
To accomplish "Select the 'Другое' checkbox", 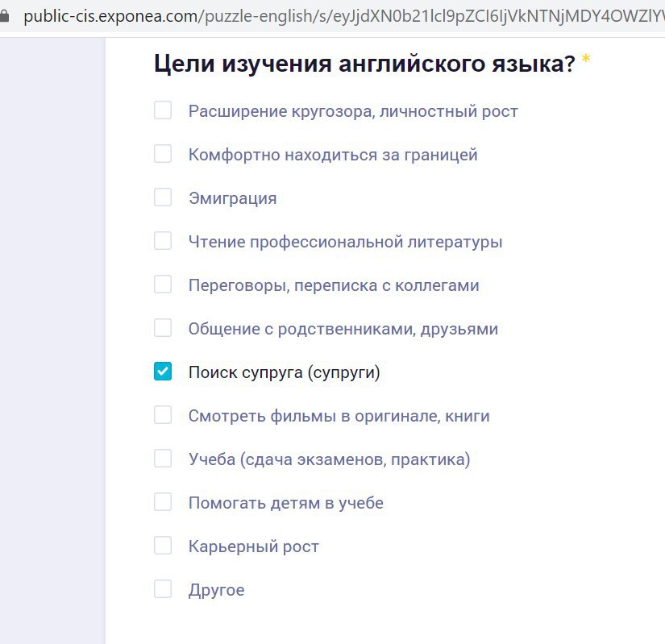I will pyautogui.click(x=163, y=589).
